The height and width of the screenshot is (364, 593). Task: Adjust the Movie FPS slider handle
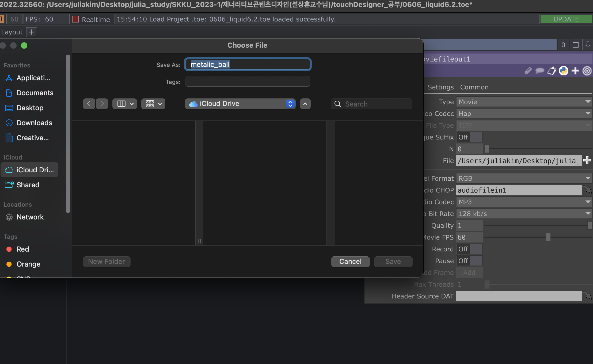[548, 237]
